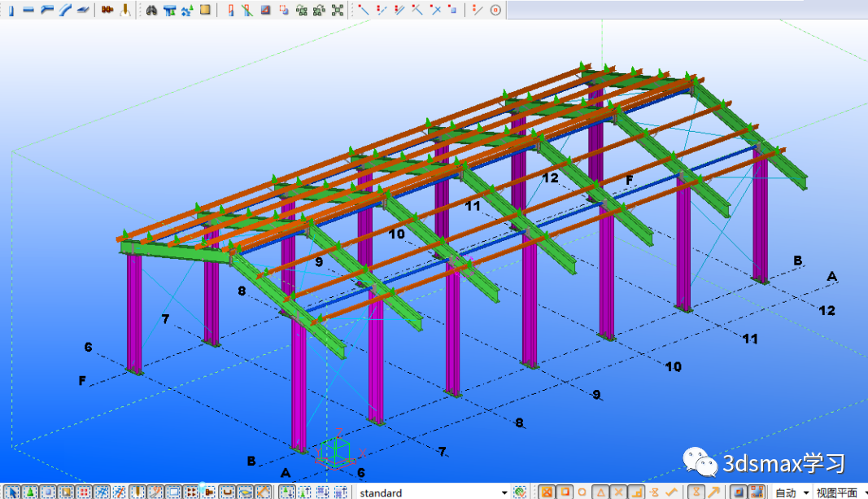The width and height of the screenshot is (868, 499).
Task: Activate the Create weld tool
Action: [125, 10]
